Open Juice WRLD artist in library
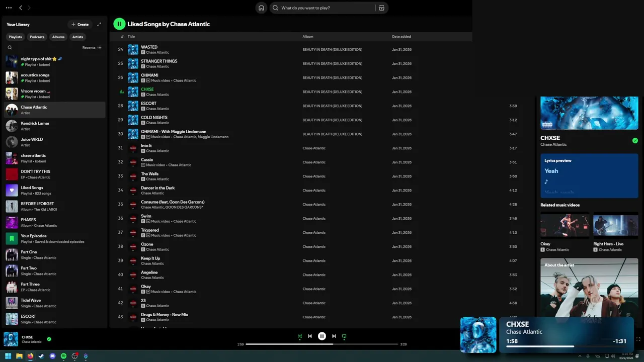 point(55,142)
